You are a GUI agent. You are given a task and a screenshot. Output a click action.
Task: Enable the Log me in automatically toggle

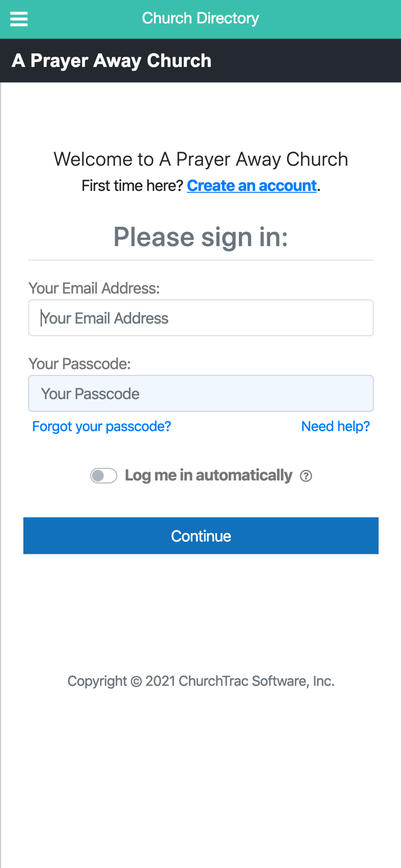tap(103, 475)
